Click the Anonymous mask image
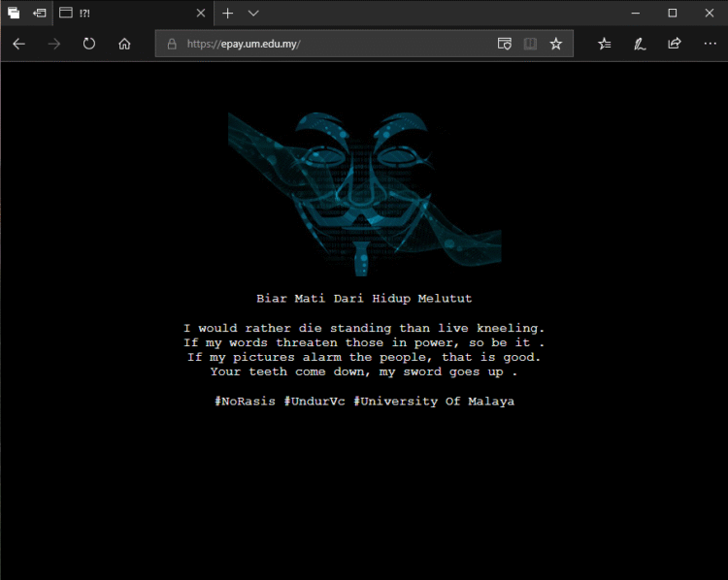 364,193
